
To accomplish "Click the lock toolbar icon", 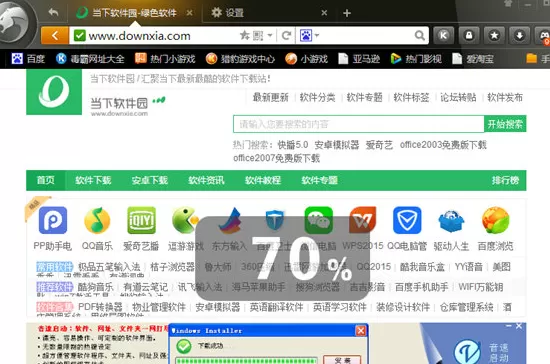I will 469,35.
